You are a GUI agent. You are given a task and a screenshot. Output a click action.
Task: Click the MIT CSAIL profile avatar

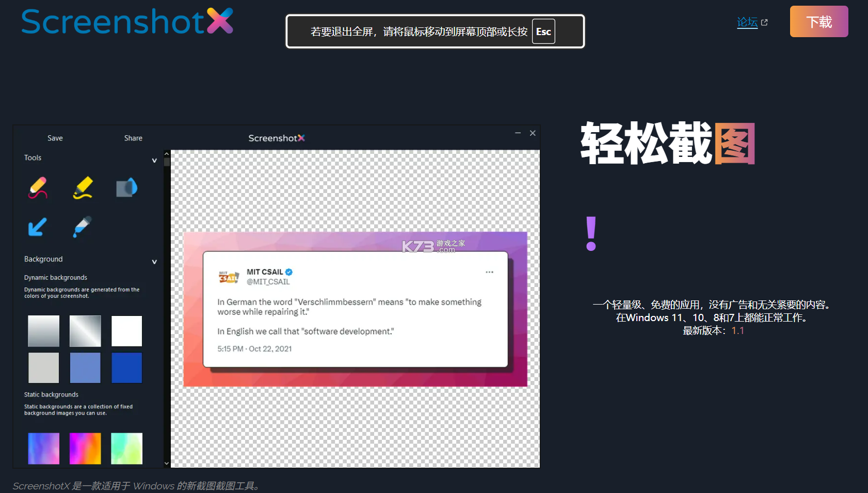pos(229,277)
